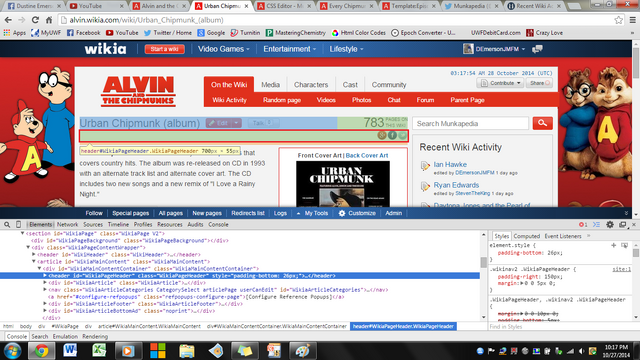The height and width of the screenshot is (360, 640).
Task: Click the Share button
Action: point(540,83)
